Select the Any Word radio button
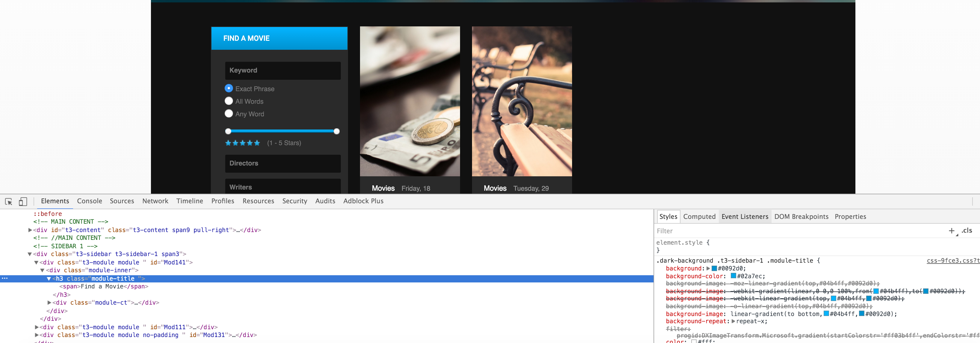Screen dimensions: 980x343 click(x=229, y=113)
